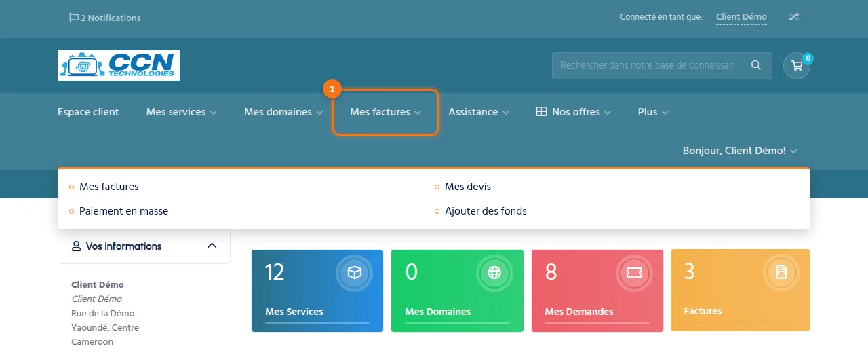Open the notifications flag icon
The image size is (868, 353).
(x=74, y=18)
